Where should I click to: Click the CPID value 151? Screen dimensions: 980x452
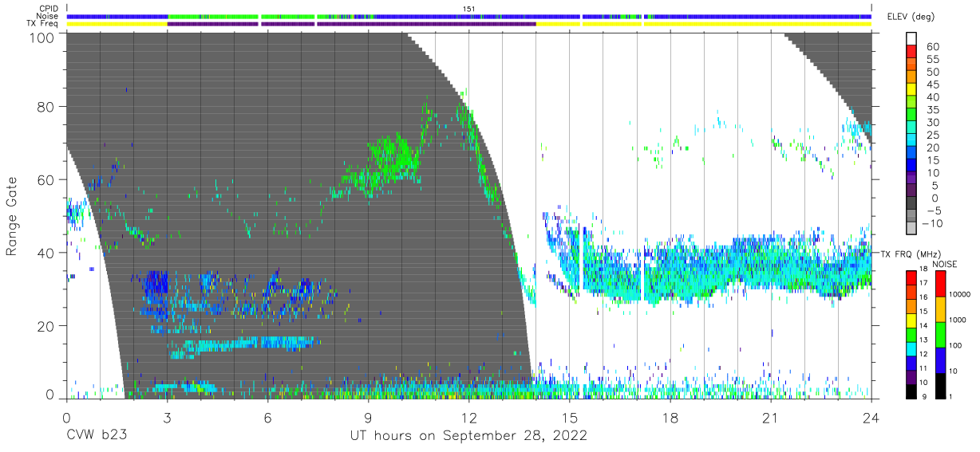pyautogui.click(x=469, y=9)
